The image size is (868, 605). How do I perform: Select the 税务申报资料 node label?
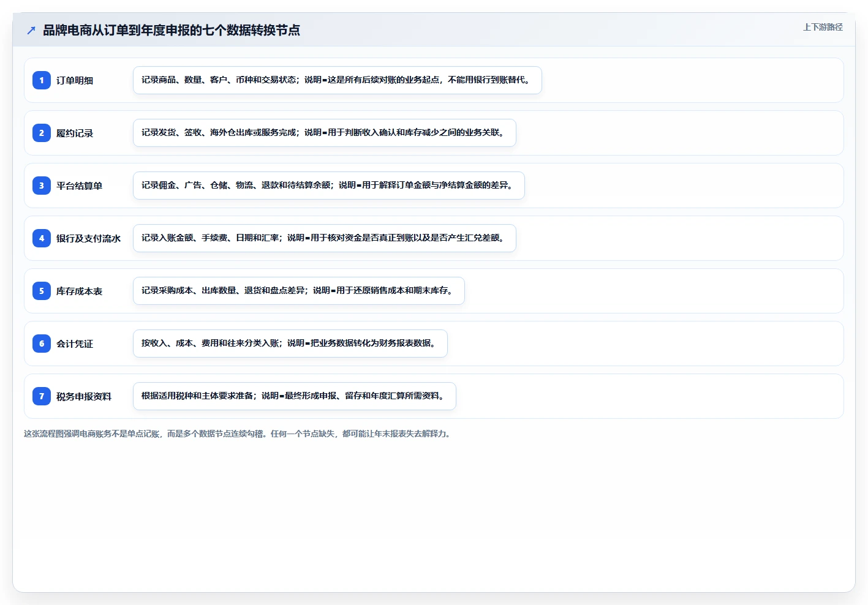[x=84, y=396]
